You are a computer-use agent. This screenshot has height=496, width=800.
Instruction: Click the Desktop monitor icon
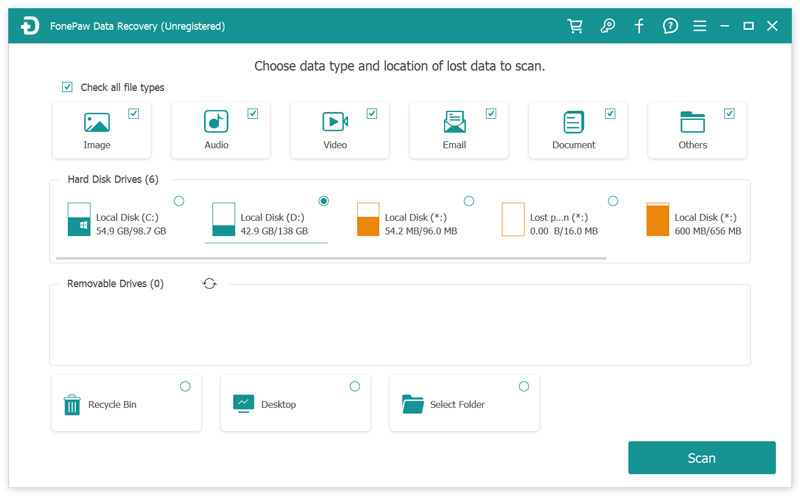click(243, 404)
